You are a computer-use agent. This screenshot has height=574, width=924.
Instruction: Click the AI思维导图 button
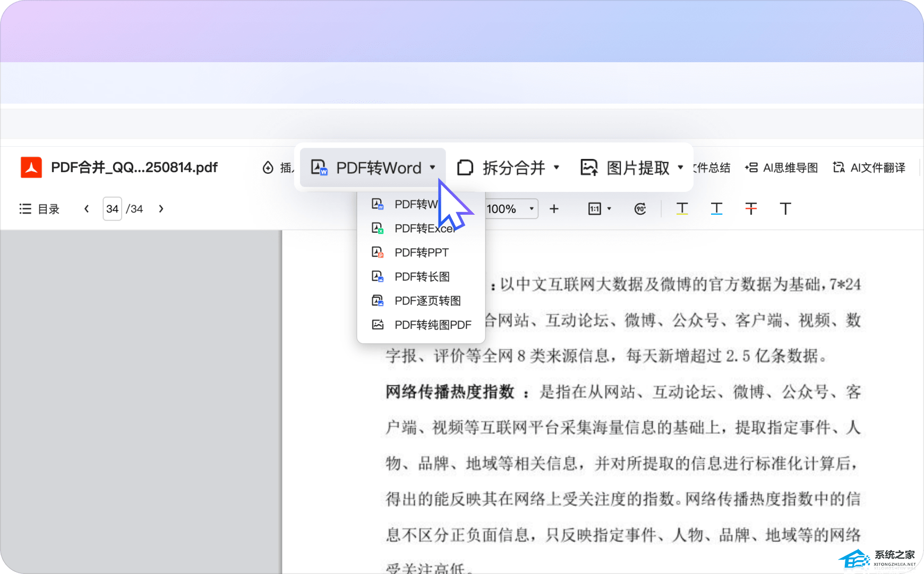(x=781, y=168)
